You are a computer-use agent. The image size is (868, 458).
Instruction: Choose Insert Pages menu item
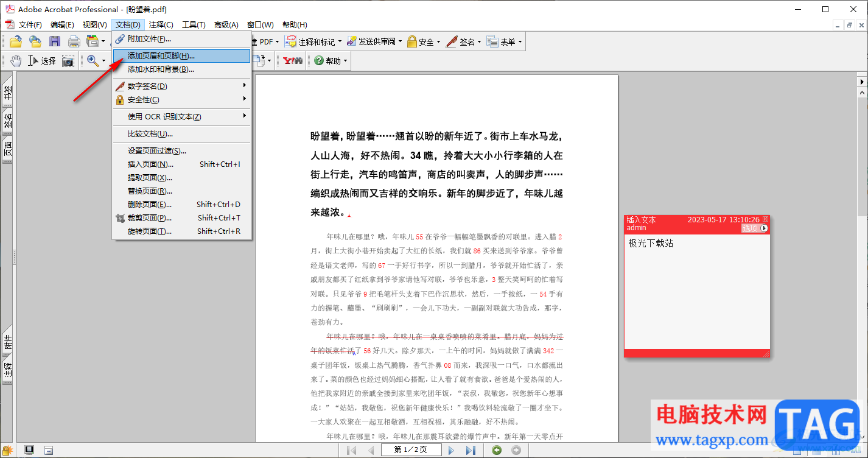(182, 164)
